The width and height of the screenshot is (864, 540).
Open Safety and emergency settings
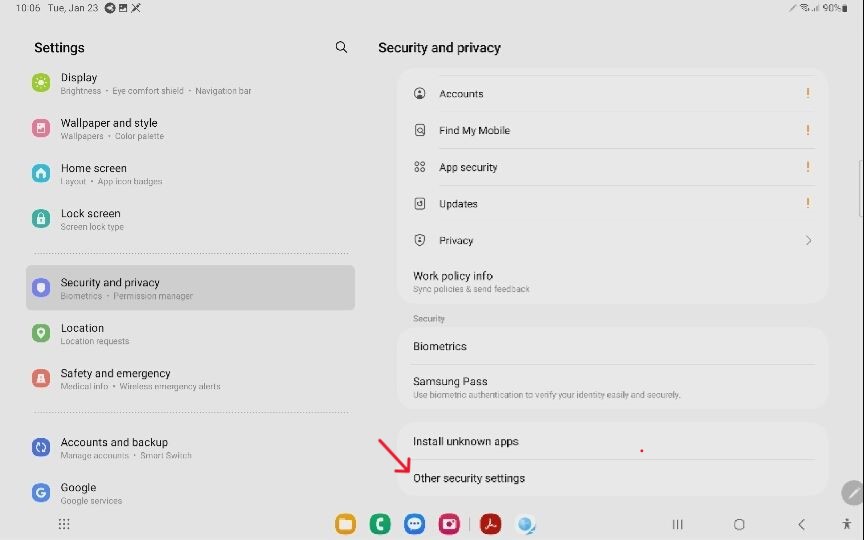click(190, 379)
